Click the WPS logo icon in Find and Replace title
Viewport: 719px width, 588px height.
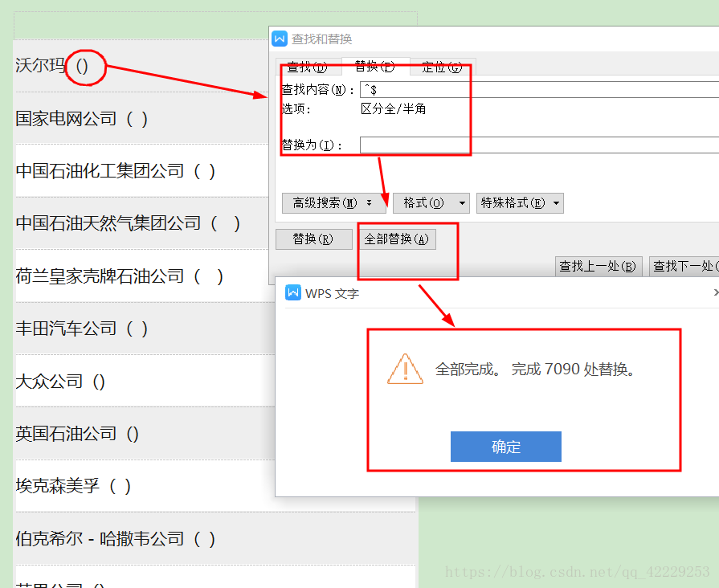(280, 39)
